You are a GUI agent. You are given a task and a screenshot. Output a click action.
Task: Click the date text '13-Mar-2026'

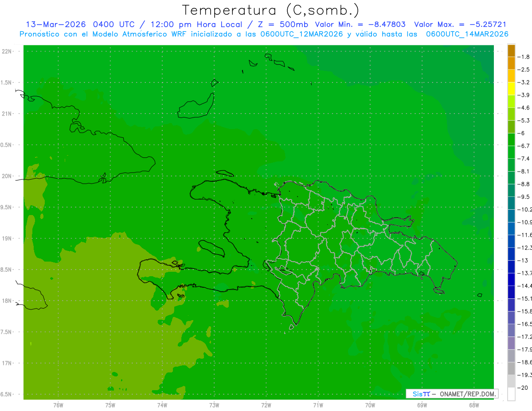tap(56, 24)
